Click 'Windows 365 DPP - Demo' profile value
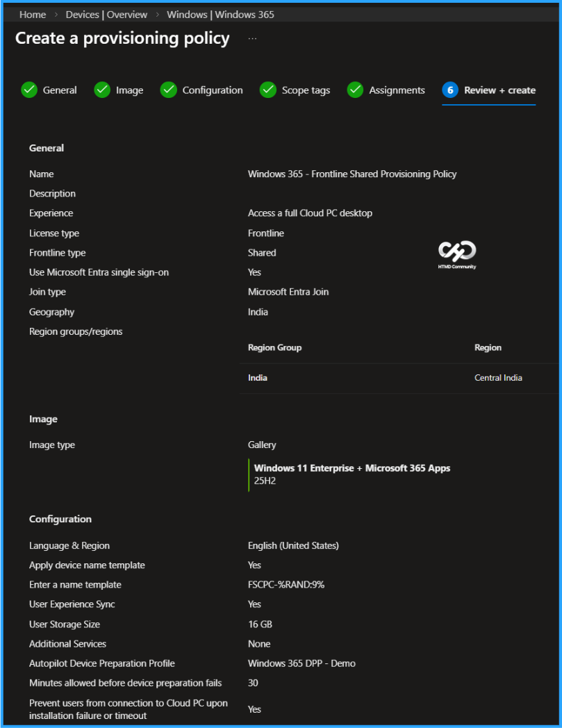Screen dimensions: 562x728 pos(302,663)
